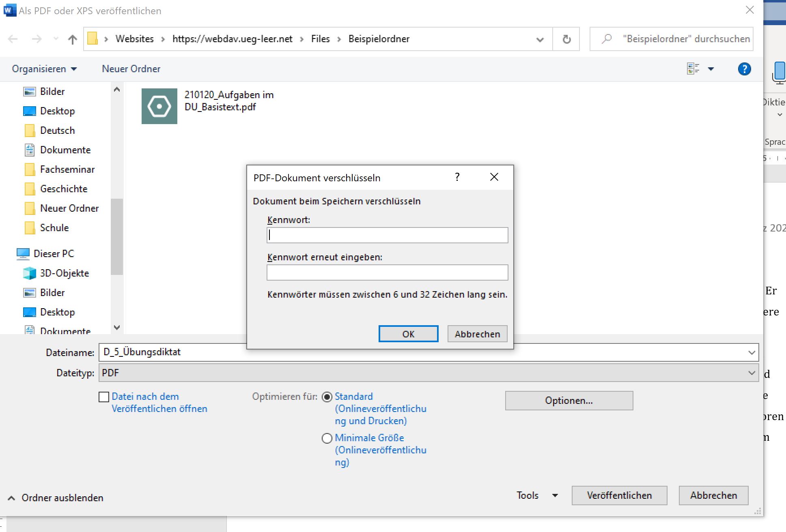The height and width of the screenshot is (532, 786).
Task: Click the sidebar vertical scrollbar thumb
Action: [117, 235]
